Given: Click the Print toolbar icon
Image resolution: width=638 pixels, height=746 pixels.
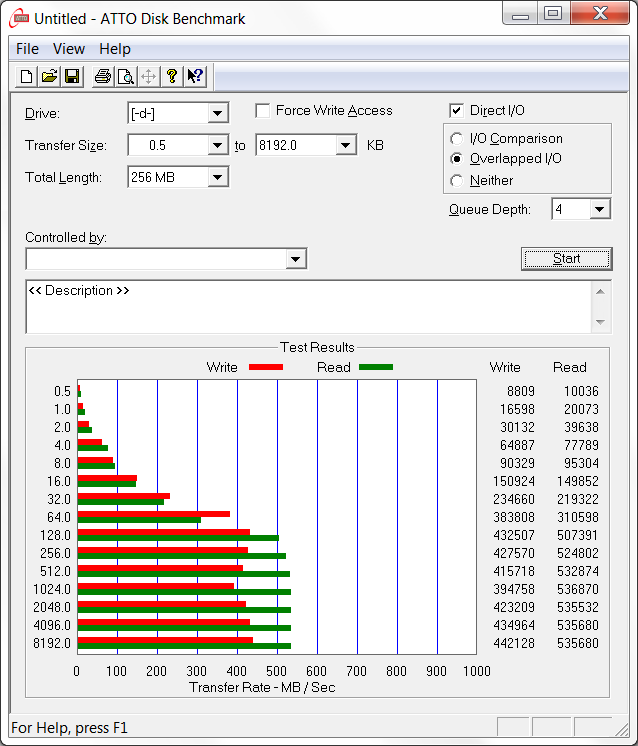Looking at the screenshot, I should (102, 77).
